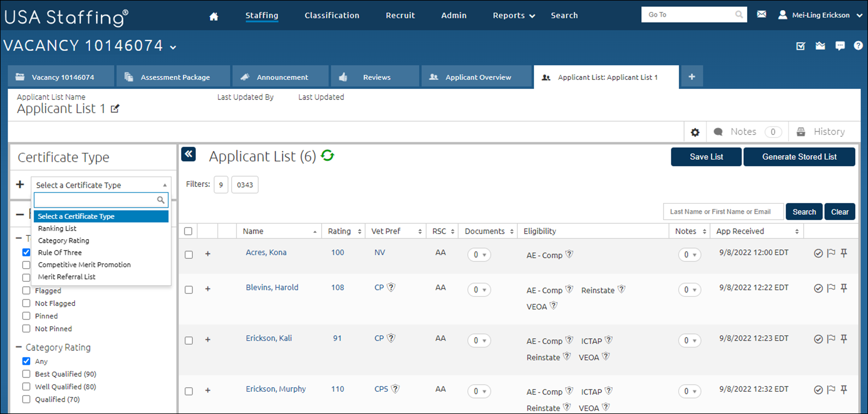This screenshot has width=868, height=414.
Task: Pin applicant Blevins, Harold
Action: point(844,288)
